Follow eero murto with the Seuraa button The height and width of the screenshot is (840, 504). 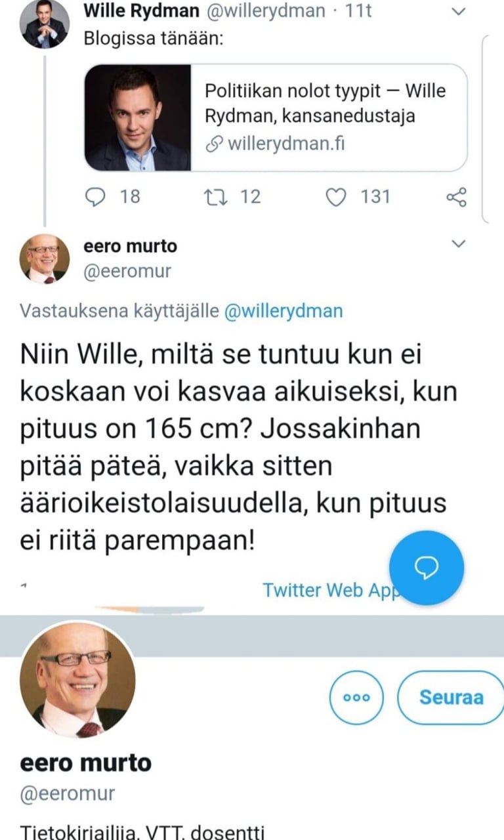[451, 697]
